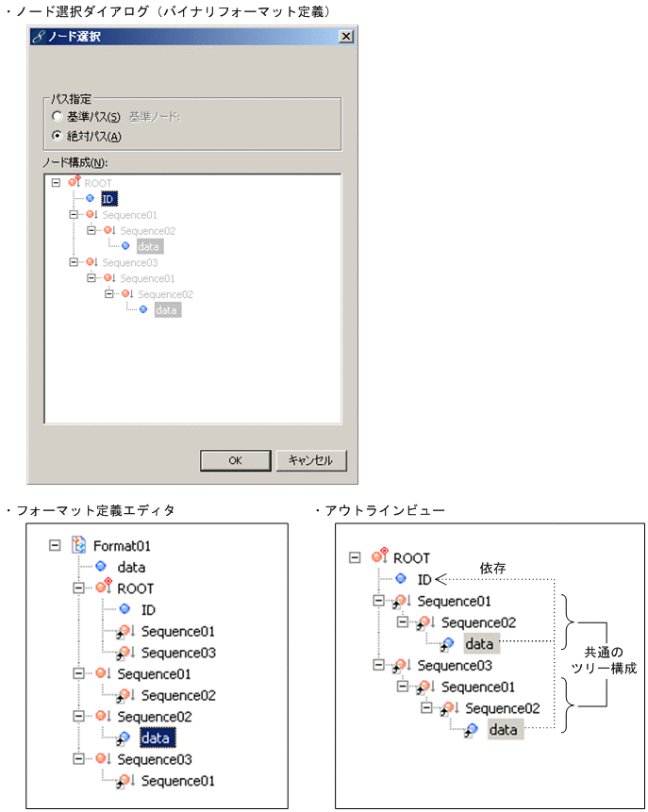Click the OK button
This screenshot has width=648, height=812.
point(235,460)
